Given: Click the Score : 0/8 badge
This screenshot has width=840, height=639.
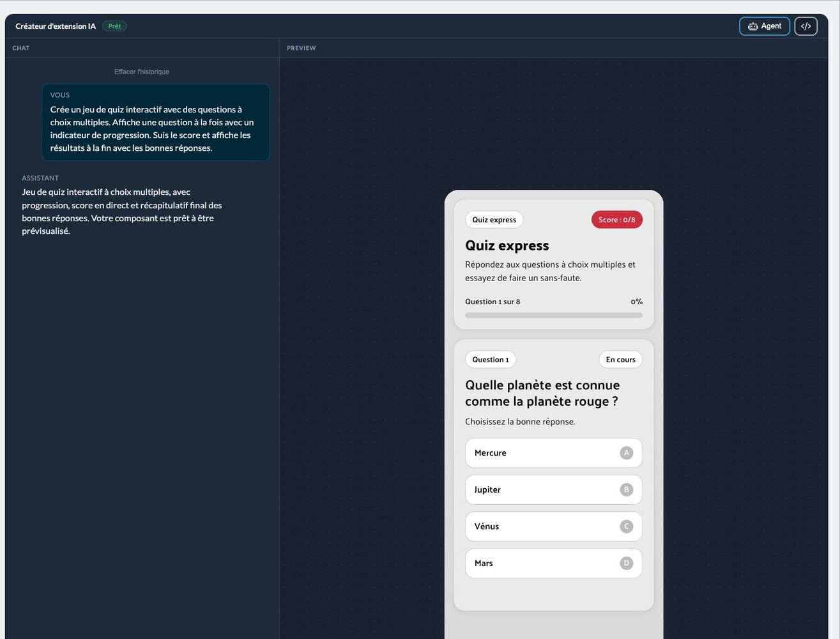Looking at the screenshot, I should 617,220.
